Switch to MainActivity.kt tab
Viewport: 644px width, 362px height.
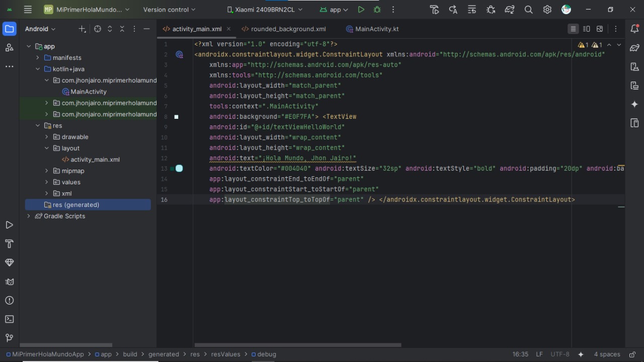coord(372,29)
